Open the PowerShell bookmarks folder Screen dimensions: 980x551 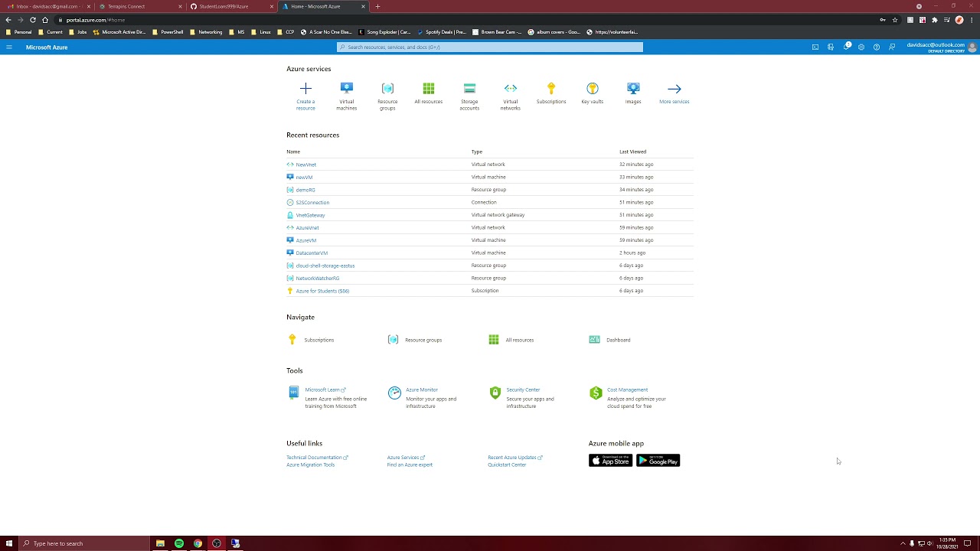[x=168, y=32]
